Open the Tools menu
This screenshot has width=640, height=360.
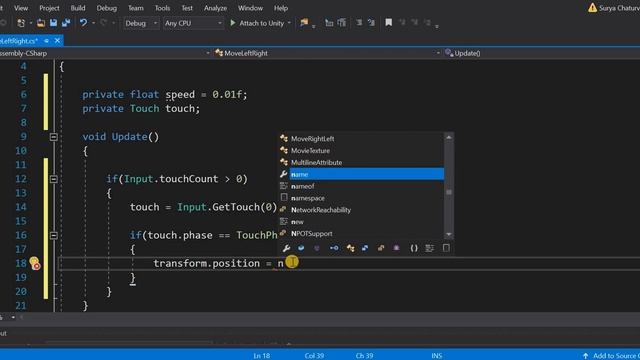(x=162, y=8)
